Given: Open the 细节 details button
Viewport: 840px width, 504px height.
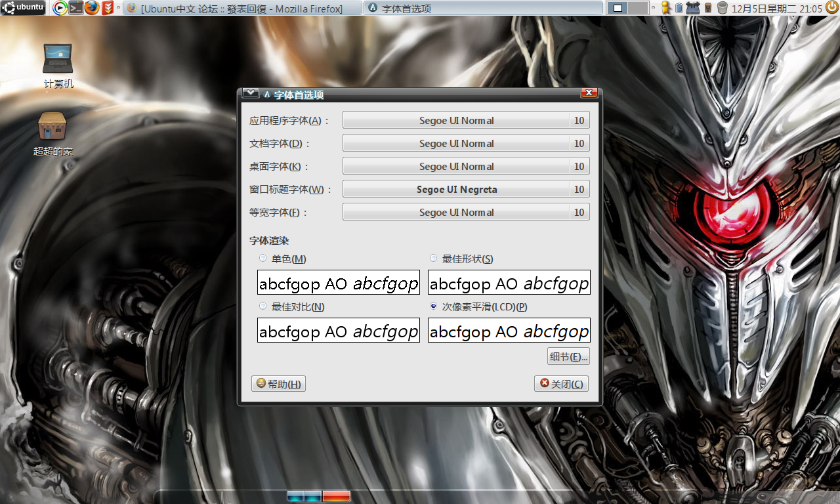Looking at the screenshot, I should pos(568,356).
